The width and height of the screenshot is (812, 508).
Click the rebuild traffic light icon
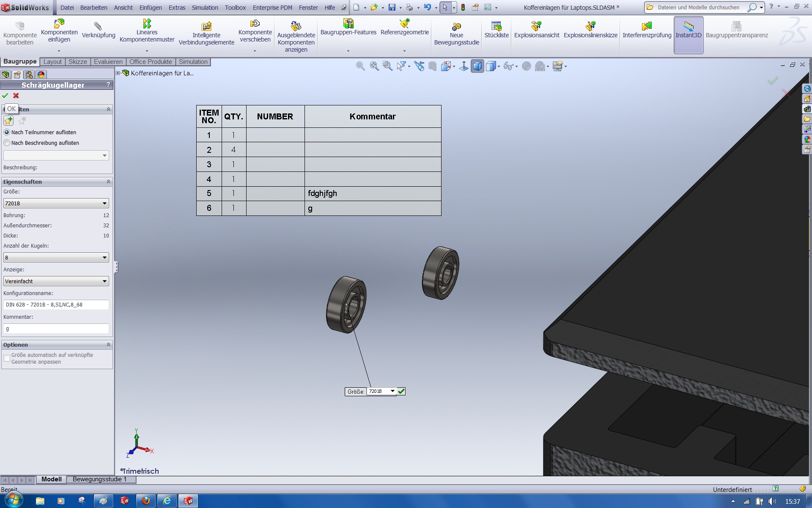pos(463,7)
